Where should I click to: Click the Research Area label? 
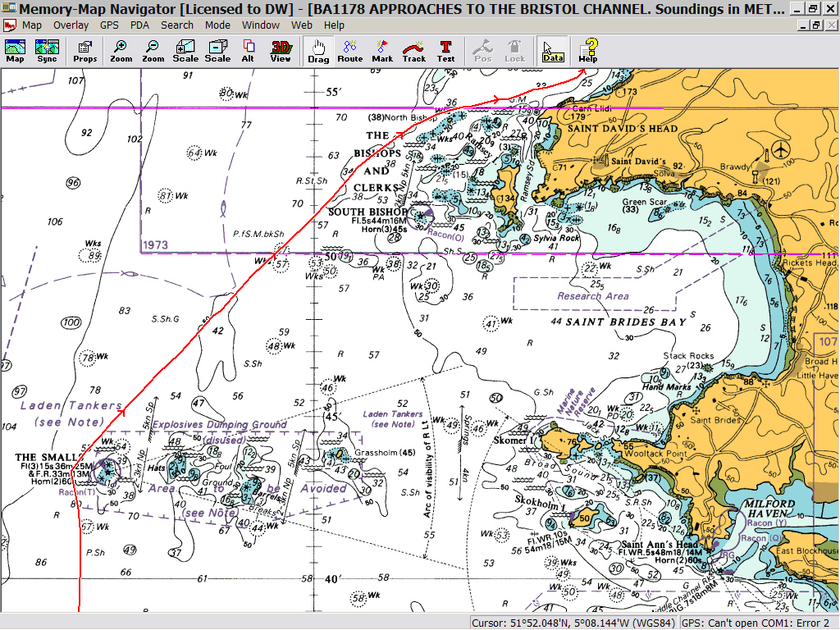593,295
